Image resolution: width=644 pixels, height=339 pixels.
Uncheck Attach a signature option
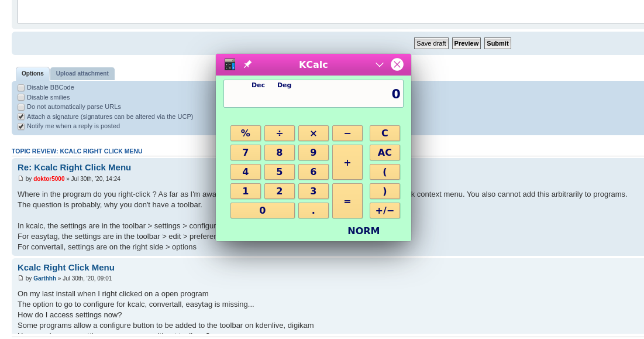click(x=21, y=117)
